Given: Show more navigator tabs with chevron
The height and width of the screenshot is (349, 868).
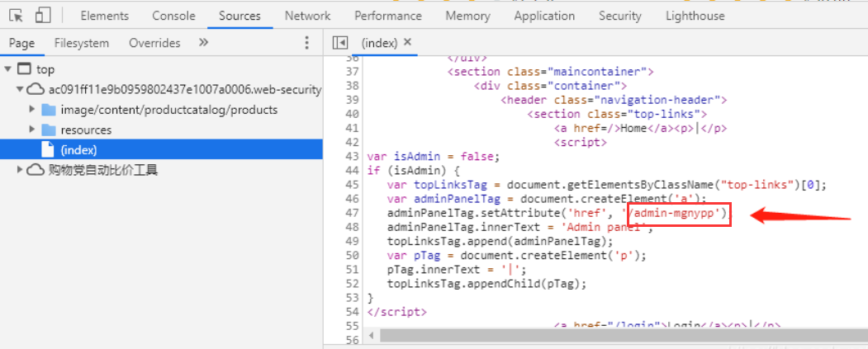Looking at the screenshot, I should [x=204, y=43].
